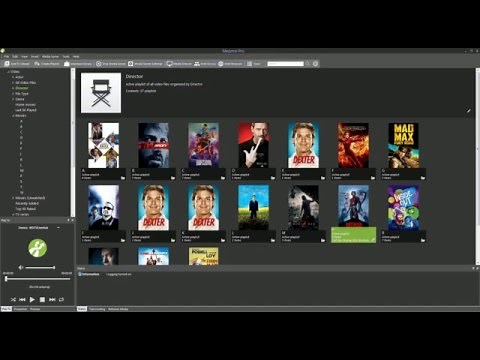Viewport: 480px width, 360px height.
Task: Click the director chair playlist image
Action: pyautogui.click(x=101, y=93)
